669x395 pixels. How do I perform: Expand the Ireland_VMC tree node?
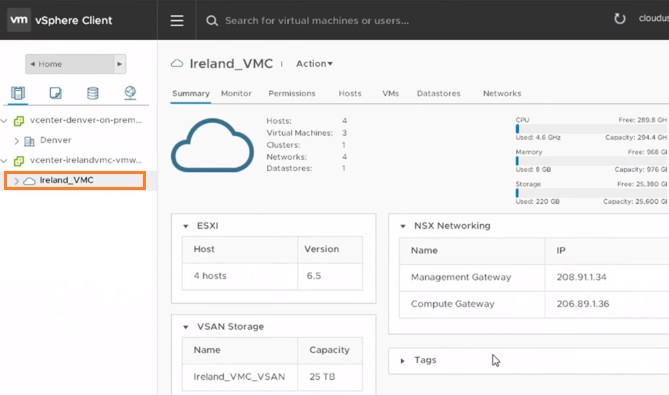16,181
